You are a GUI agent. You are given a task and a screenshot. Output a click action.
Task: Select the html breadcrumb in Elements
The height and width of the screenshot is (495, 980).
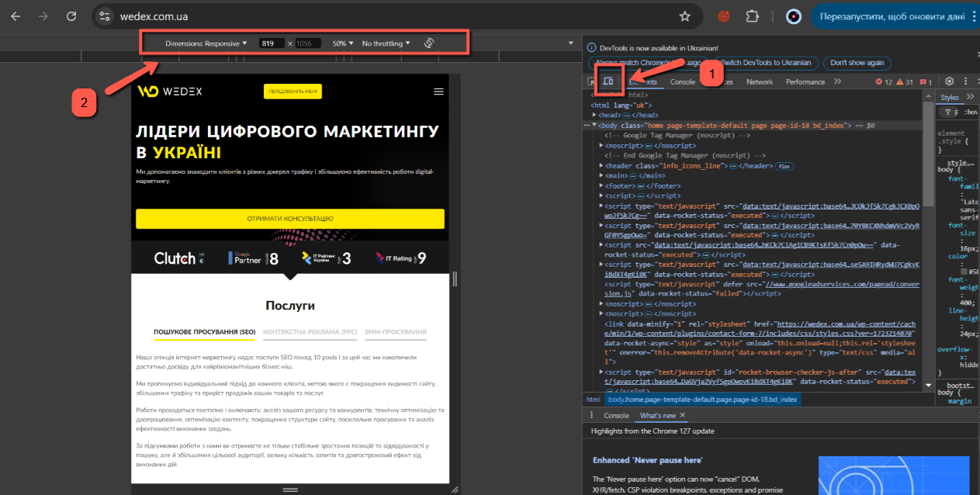click(x=593, y=400)
